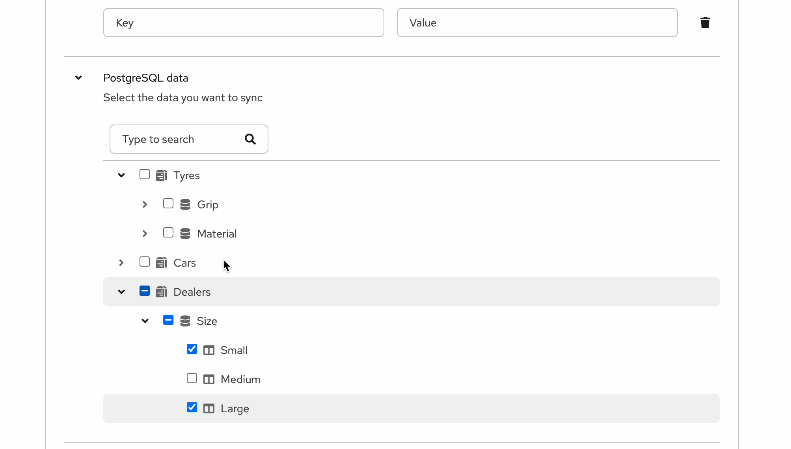This screenshot has height=449, width=791.
Task: Collapse the Dealers tree node
Action: pyautogui.click(x=121, y=292)
